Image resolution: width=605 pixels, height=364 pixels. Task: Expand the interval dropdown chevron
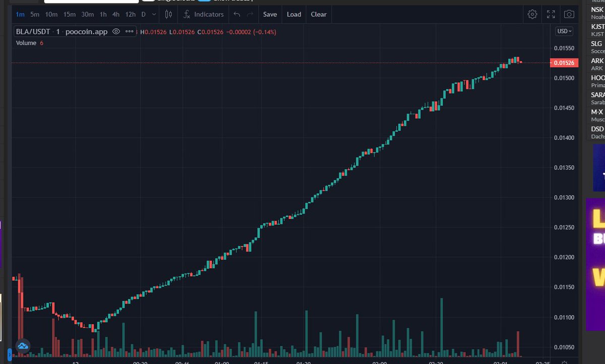click(x=154, y=14)
